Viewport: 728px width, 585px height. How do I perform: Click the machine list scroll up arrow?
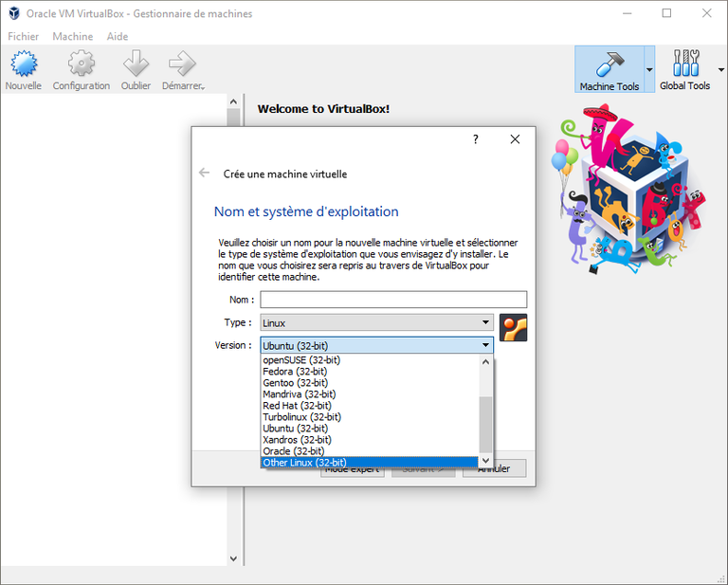pos(233,101)
